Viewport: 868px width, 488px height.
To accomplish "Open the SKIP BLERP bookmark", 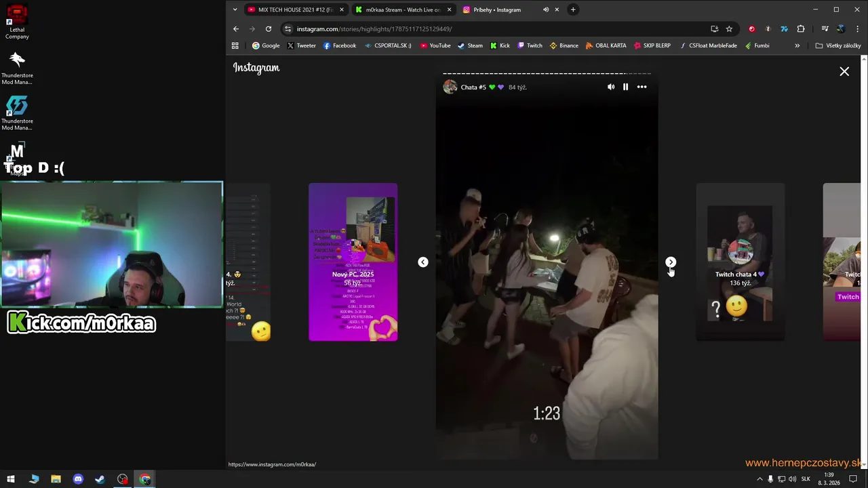I will pyautogui.click(x=652, y=45).
